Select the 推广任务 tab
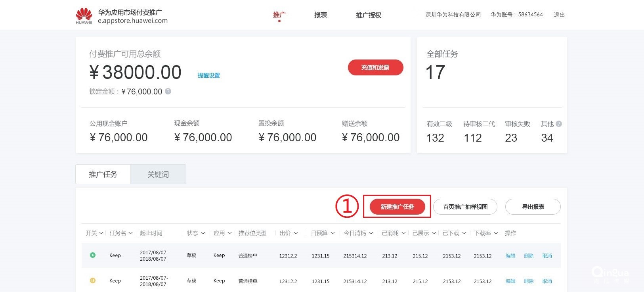This screenshot has height=292, width=644. coord(103,174)
